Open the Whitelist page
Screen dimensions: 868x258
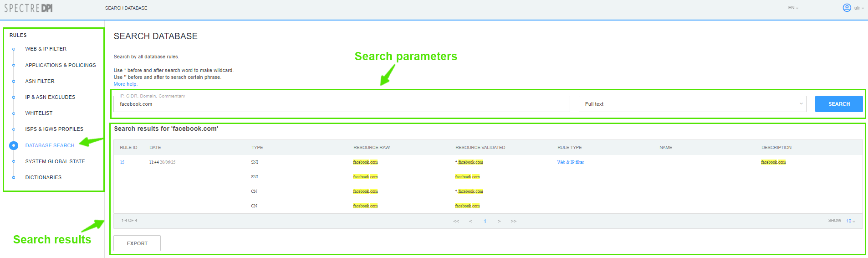[39, 113]
